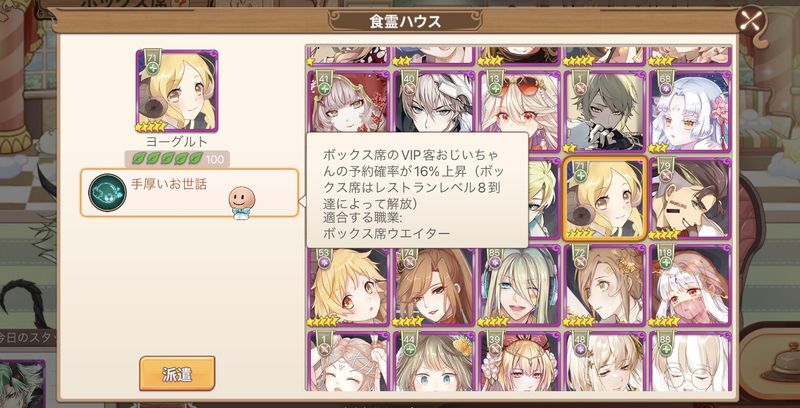Select the level 53 blonde spiky-haired character
The width and height of the screenshot is (800, 408).
(348, 285)
